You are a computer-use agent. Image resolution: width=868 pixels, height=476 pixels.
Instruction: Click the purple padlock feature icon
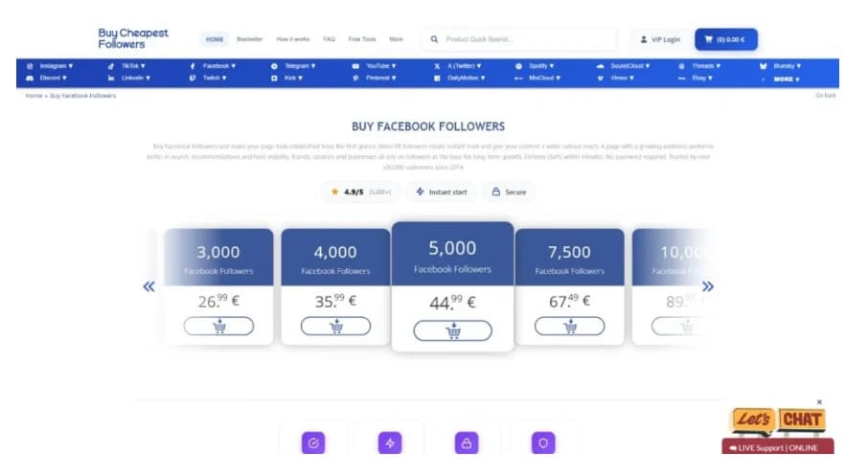467,442
